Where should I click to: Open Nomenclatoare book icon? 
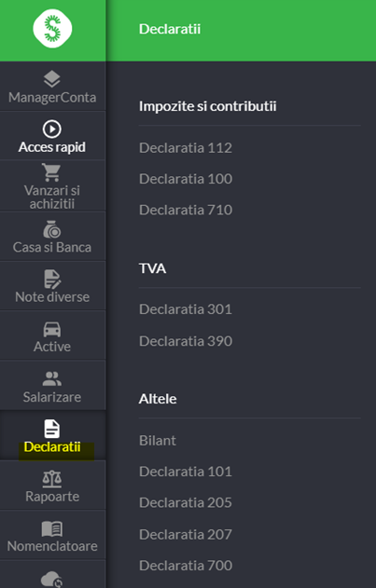tap(52, 529)
